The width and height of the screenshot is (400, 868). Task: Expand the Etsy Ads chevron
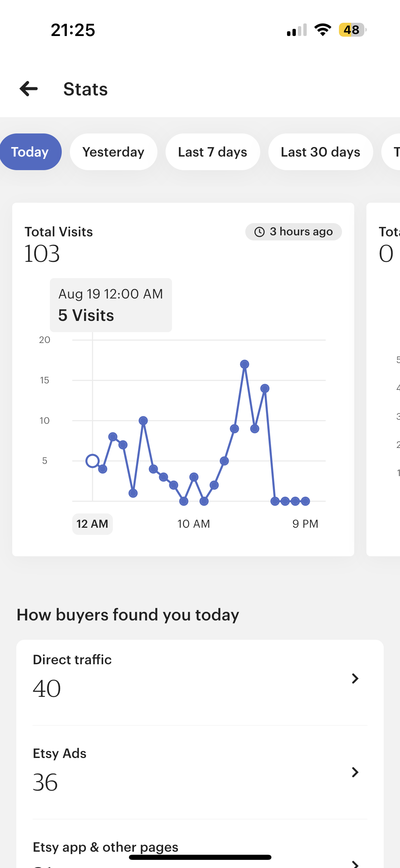click(x=355, y=772)
